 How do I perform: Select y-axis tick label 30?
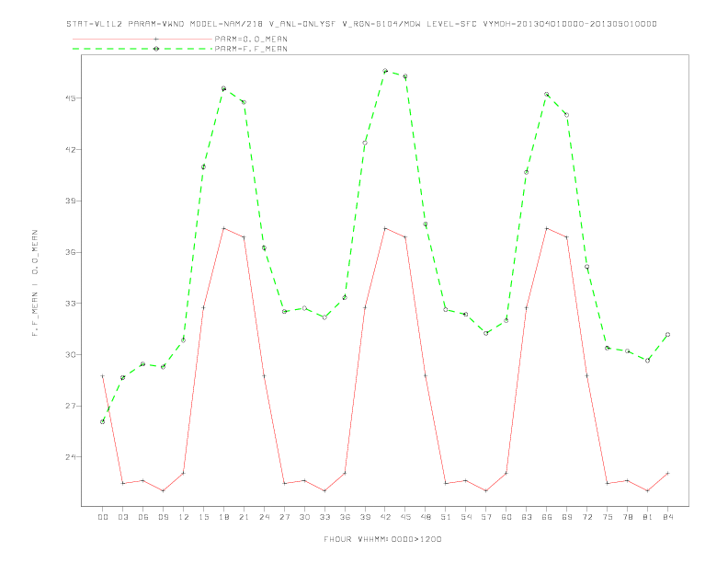(71, 354)
